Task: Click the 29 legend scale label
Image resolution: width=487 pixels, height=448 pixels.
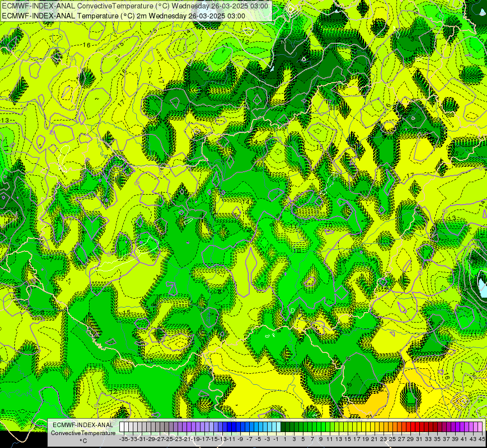Action: pyautogui.click(x=410, y=439)
